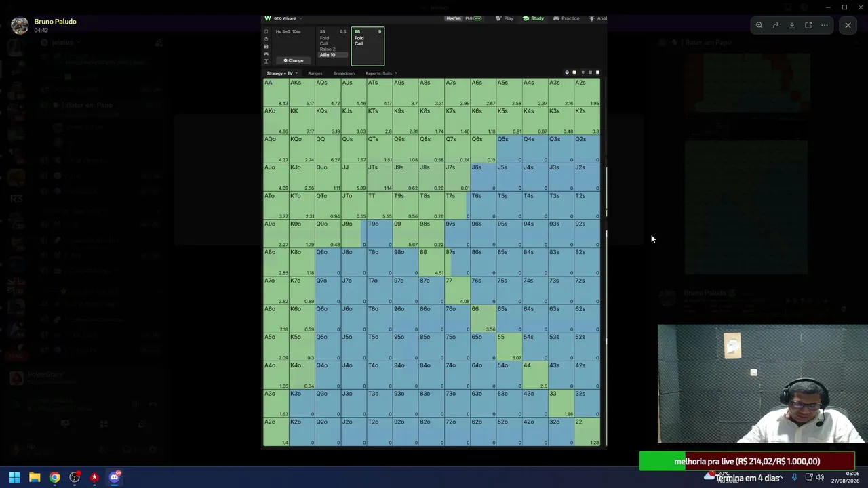Click the square view icon beside pie-chart
The height and width of the screenshot is (488, 868).
[574, 73]
